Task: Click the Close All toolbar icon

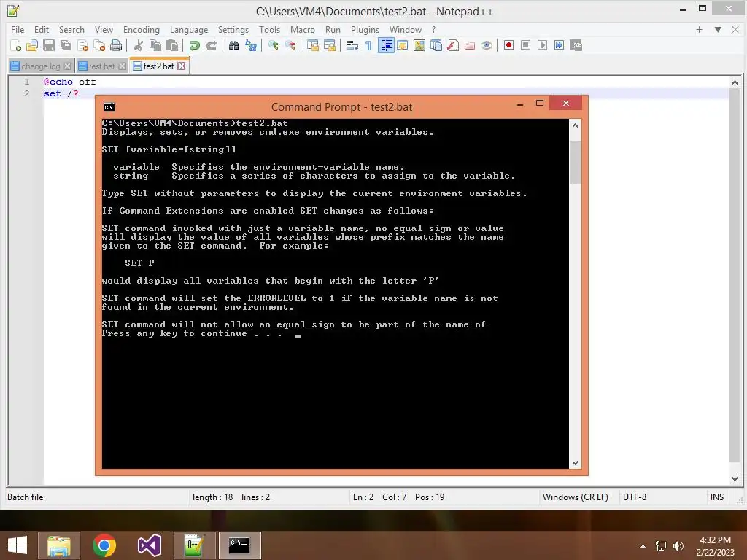Action: [99, 45]
